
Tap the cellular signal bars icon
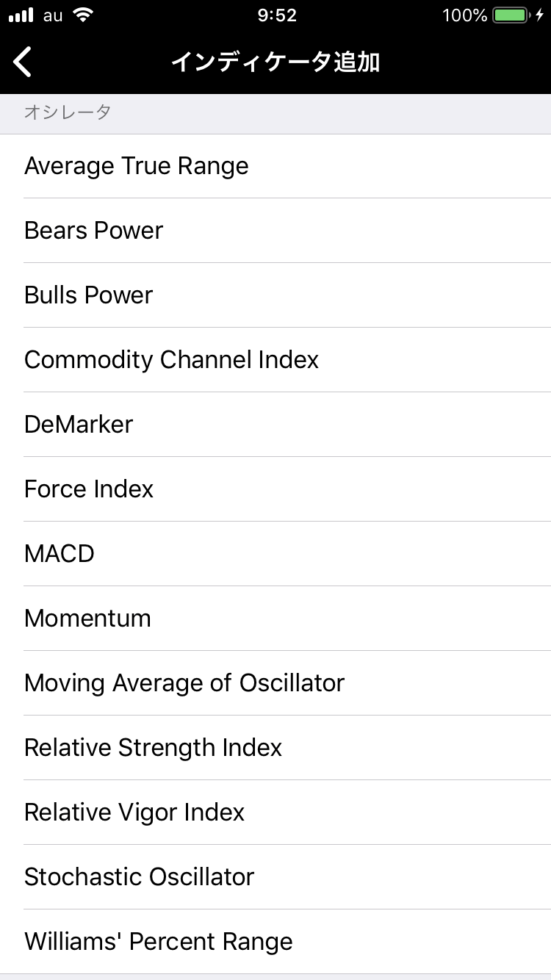click(x=21, y=15)
